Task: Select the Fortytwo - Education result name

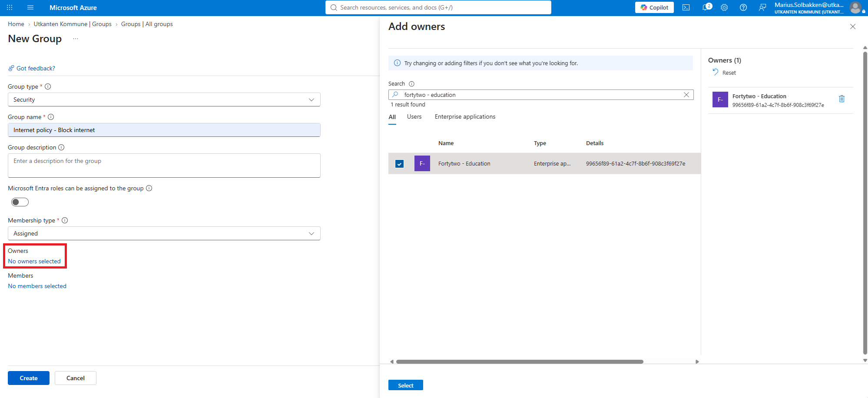Action: (x=464, y=163)
